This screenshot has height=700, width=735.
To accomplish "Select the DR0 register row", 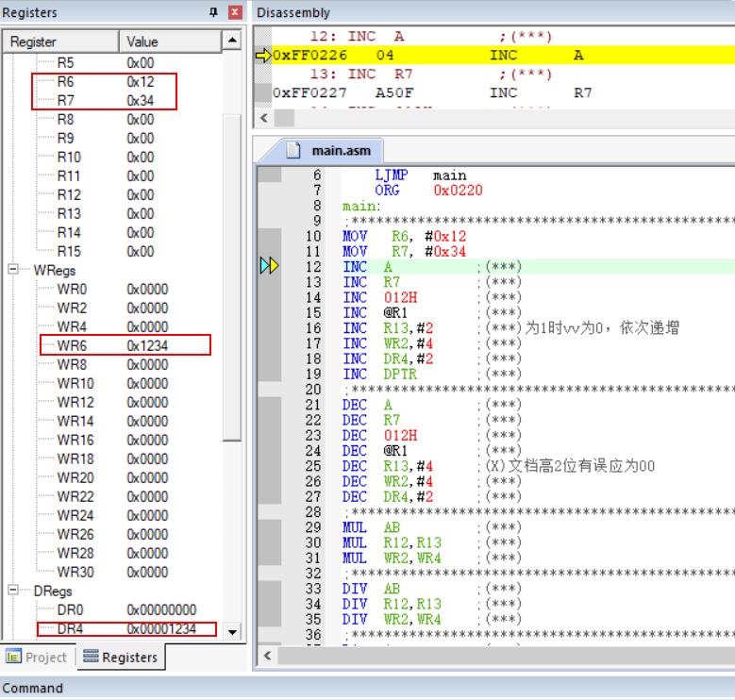I will [x=112, y=609].
